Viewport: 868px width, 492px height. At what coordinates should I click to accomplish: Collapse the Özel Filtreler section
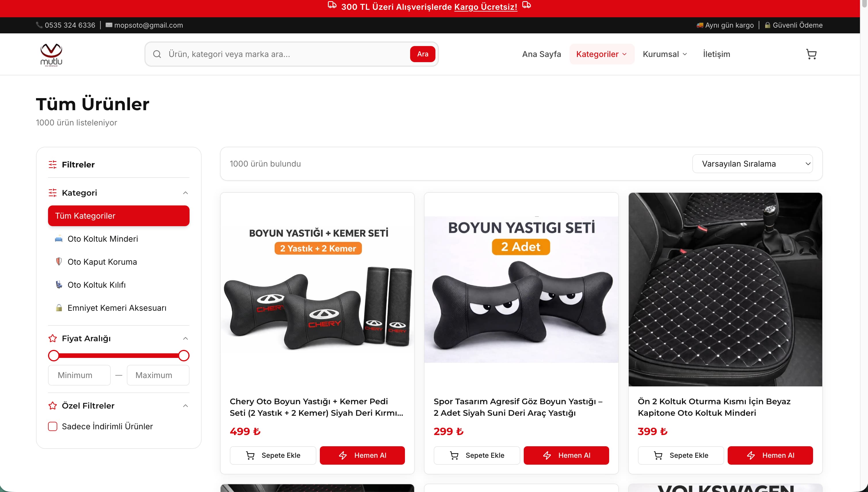coord(185,406)
